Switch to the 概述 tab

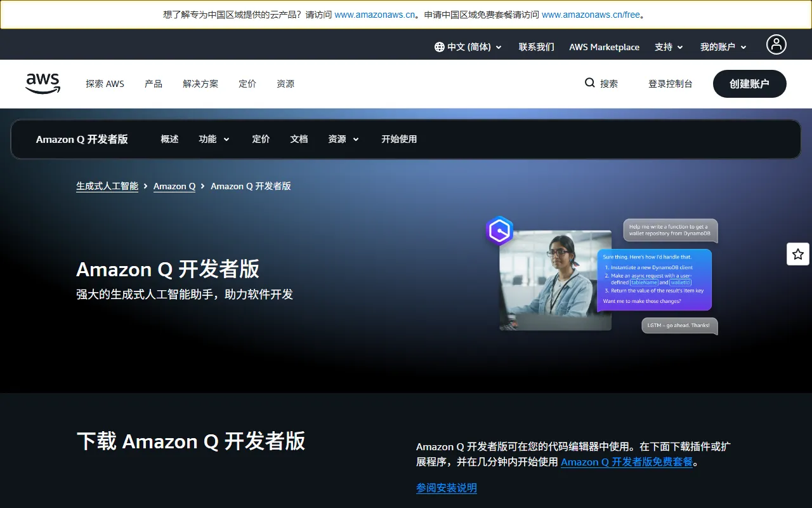[x=169, y=139]
